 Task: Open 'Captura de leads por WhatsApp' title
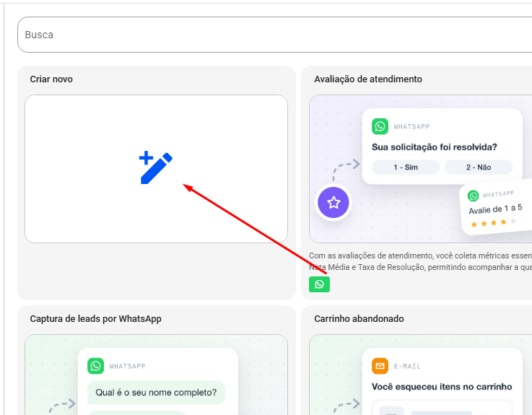pyautogui.click(x=96, y=318)
